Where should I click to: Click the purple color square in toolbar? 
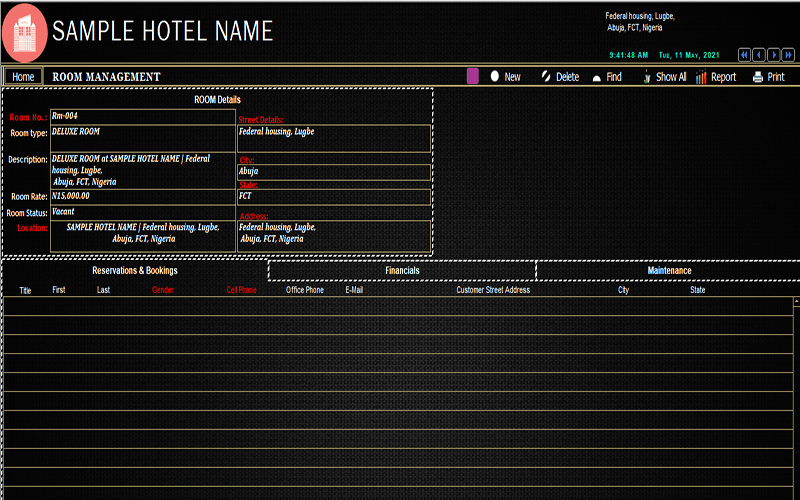[x=473, y=76]
